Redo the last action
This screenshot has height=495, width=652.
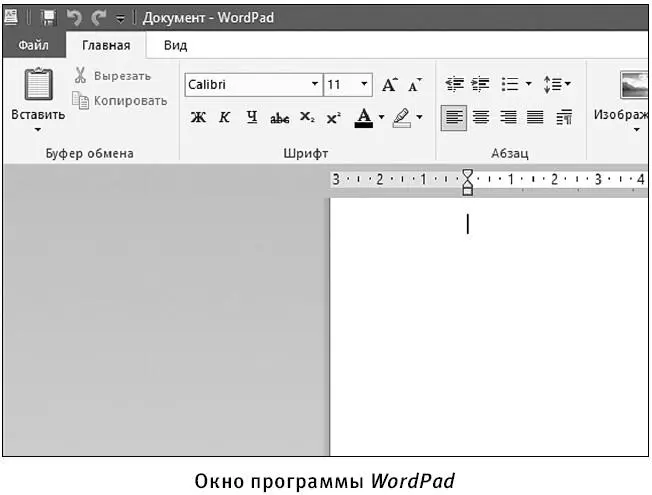(99, 18)
